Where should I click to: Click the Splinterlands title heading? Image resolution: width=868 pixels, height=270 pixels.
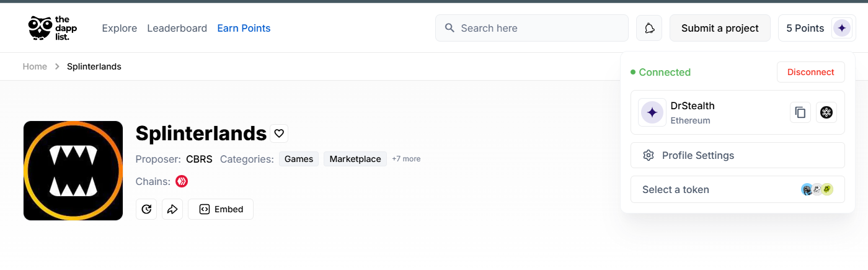tap(201, 133)
